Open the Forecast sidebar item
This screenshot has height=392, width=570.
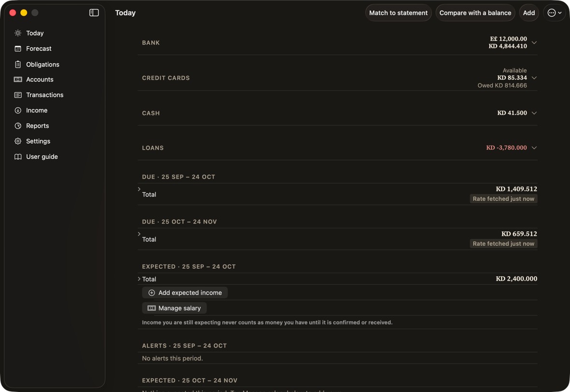39,49
